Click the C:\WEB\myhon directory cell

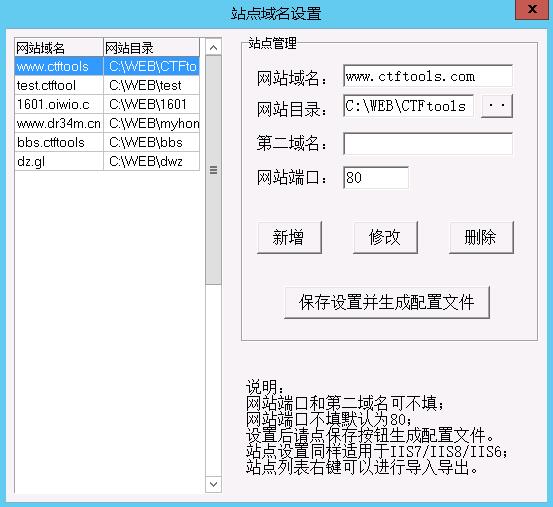(x=152, y=123)
